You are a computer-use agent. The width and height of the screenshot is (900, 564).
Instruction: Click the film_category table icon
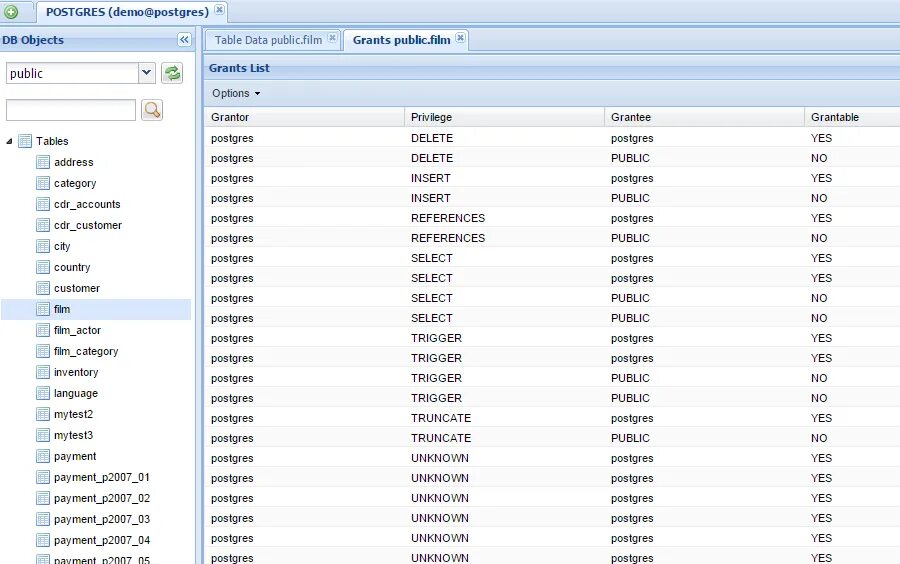click(43, 351)
